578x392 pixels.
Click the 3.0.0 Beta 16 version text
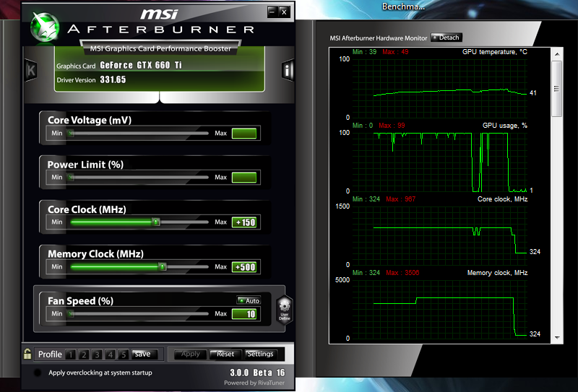coord(257,373)
